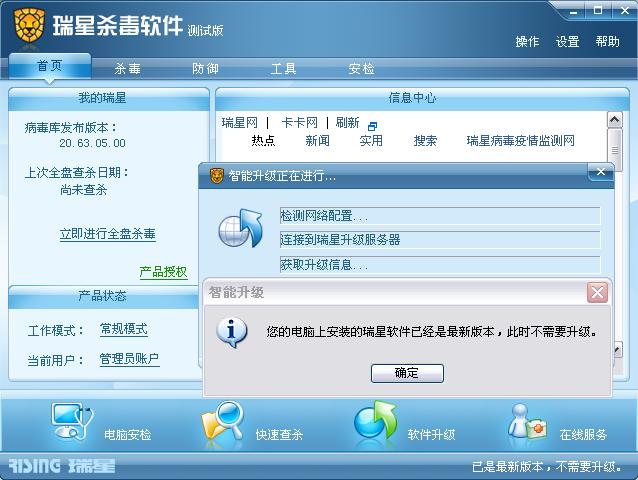The height and width of the screenshot is (480, 638).
Task: Minimize the Rising antivirus main window
Action: [x=574, y=11]
